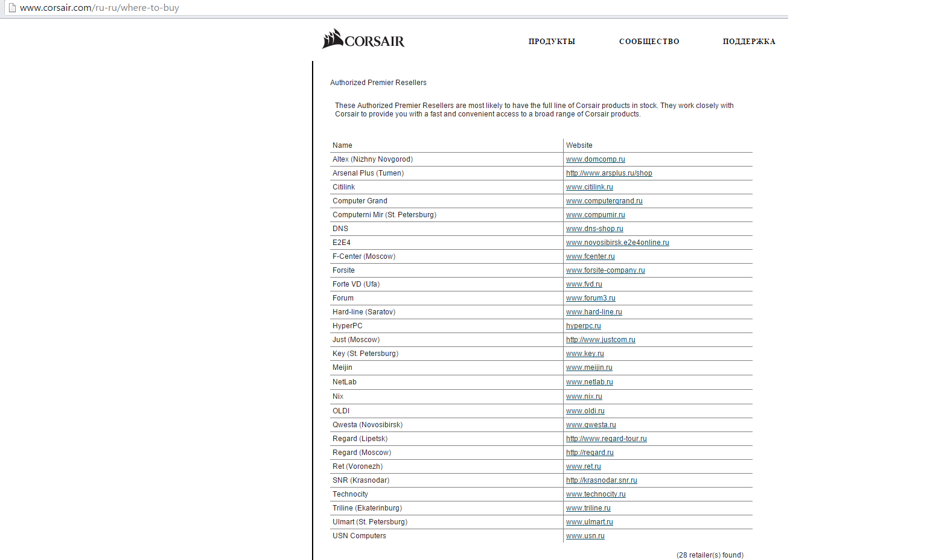Click the page icon in address bar

11,8
